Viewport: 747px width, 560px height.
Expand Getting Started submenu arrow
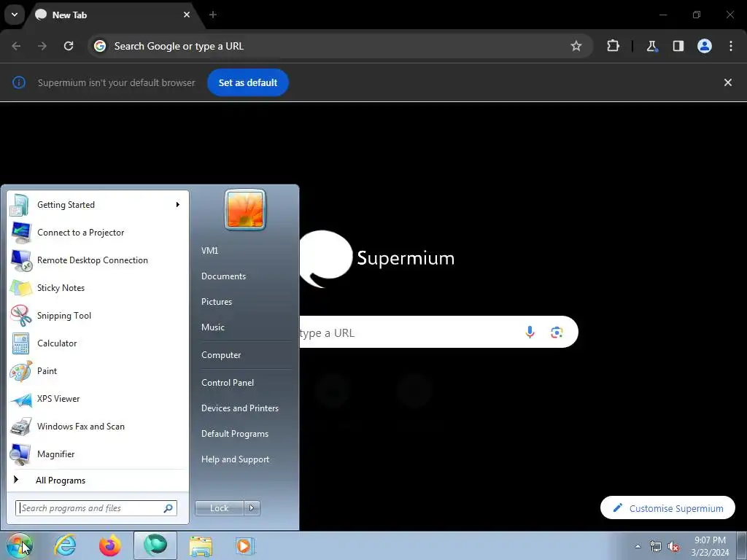point(178,205)
